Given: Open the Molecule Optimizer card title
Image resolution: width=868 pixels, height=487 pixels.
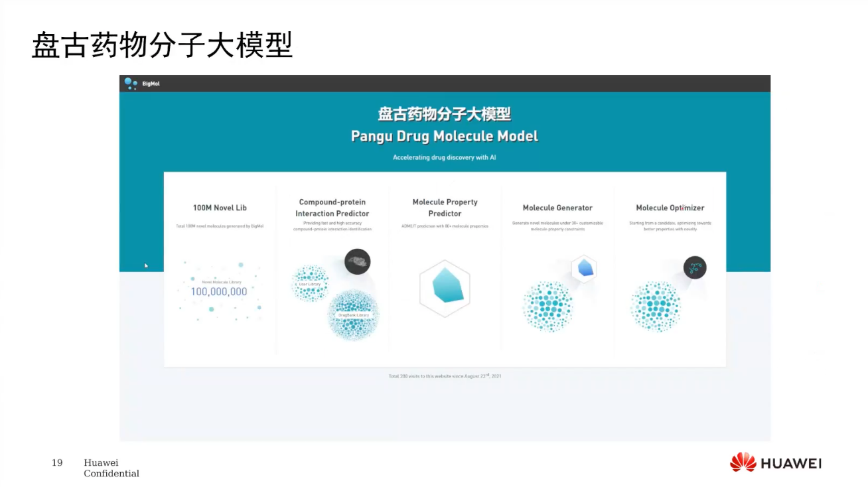Looking at the screenshot, I should 670,208.
